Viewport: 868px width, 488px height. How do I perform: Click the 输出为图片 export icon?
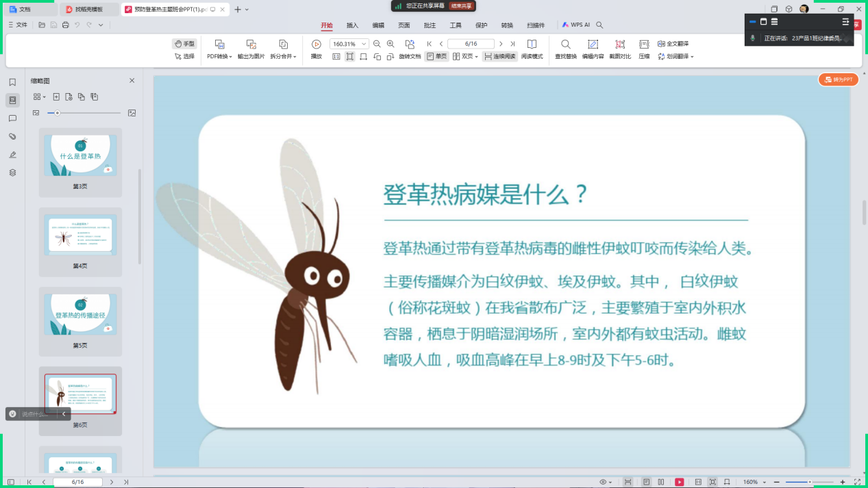(x=251, y=44)
